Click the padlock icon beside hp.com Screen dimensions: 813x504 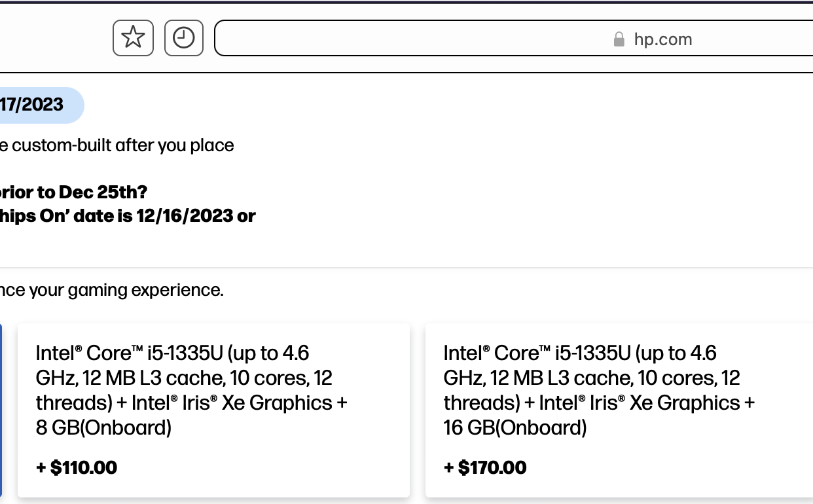click(x=619, y=39)
